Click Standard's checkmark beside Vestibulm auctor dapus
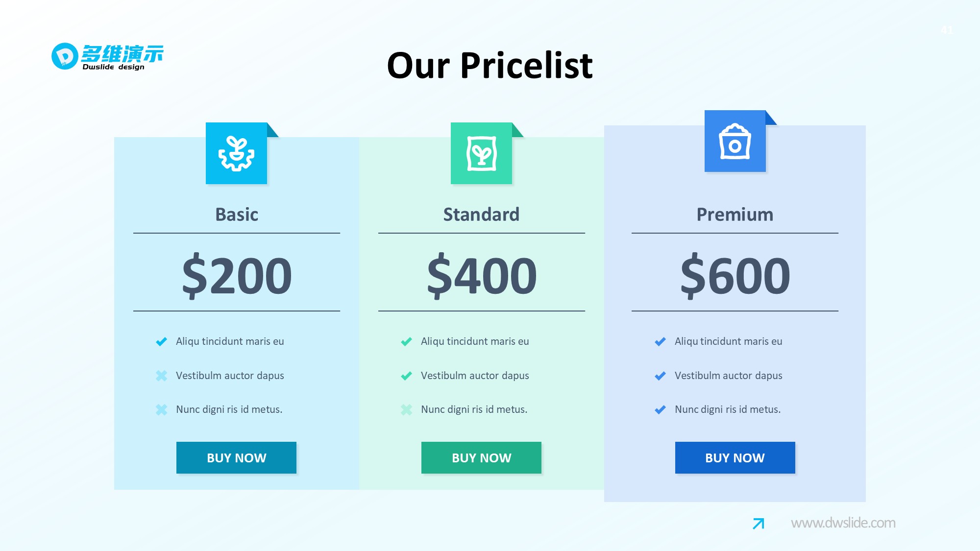 click(406, 376)
